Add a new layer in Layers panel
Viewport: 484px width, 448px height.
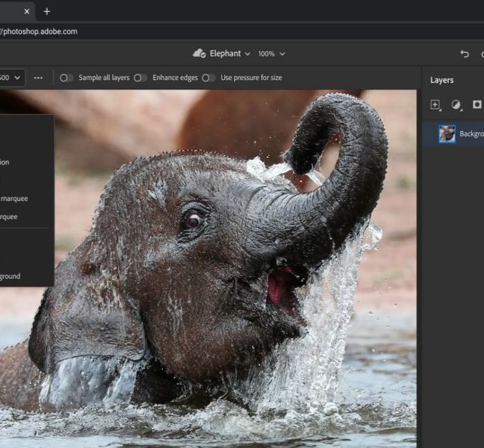(435, 105)
